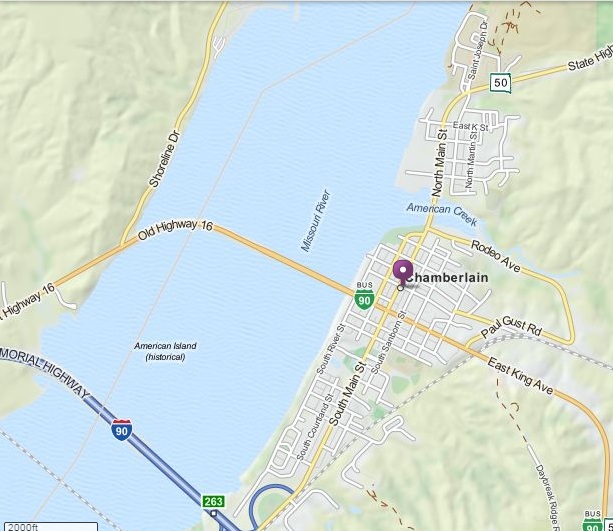Viewport: 613px width, 531px height.
Task: Click the Missouri River label
Action: click(x=316, y=221)
